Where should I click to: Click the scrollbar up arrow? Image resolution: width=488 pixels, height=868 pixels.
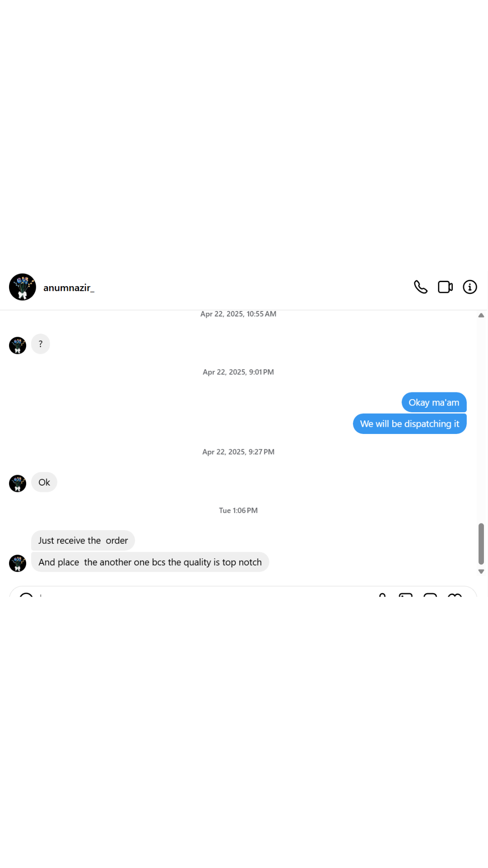481,315
